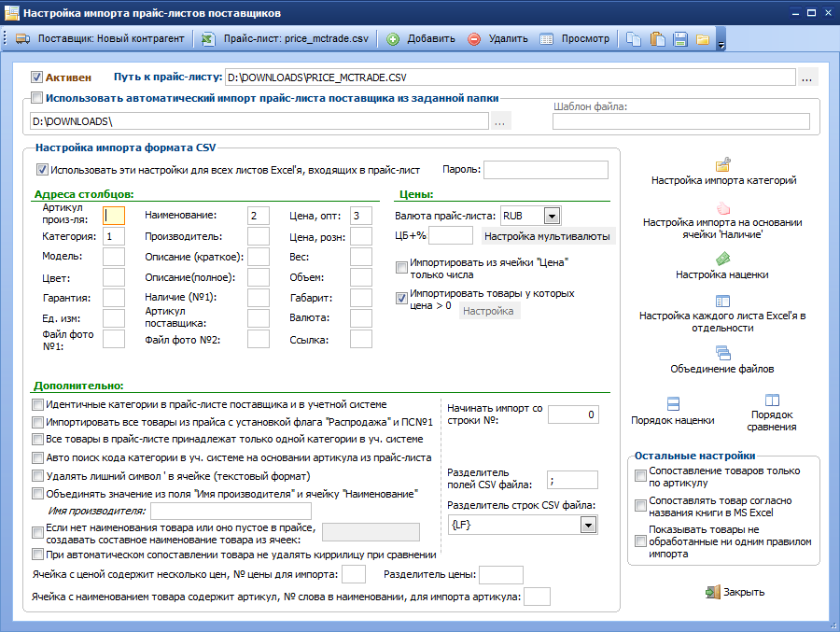Screen dimensions: 840x632
Task: Click the Категория column field
Action: [x=114, y=236]
